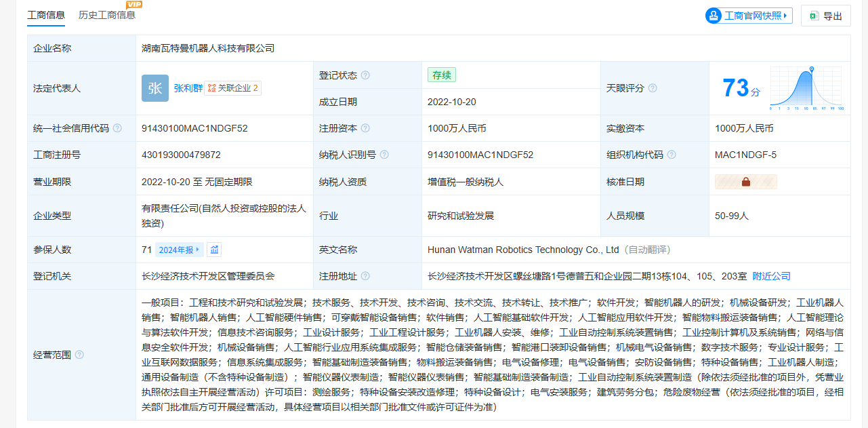
Task: Click the 天眼评分 distribution chart
Action: 806,88
